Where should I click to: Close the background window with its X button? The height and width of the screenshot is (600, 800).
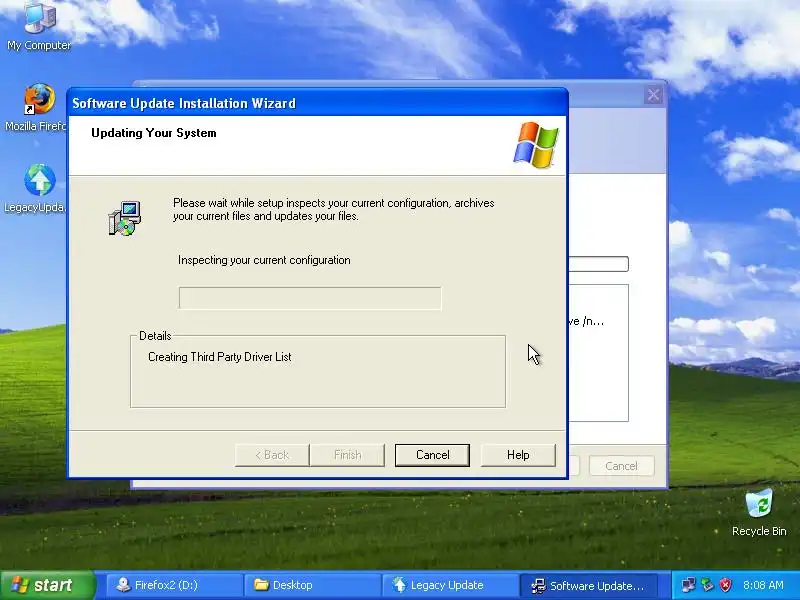653,95
